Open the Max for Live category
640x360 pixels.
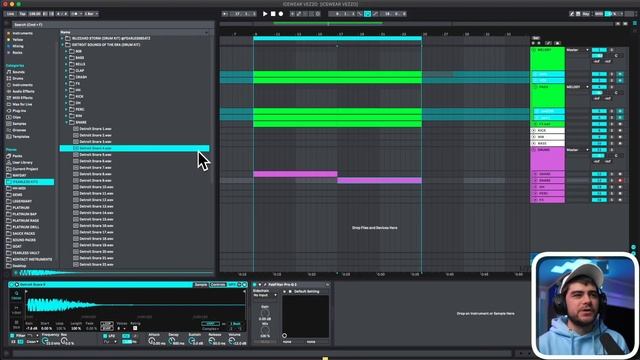coord(22,104)
